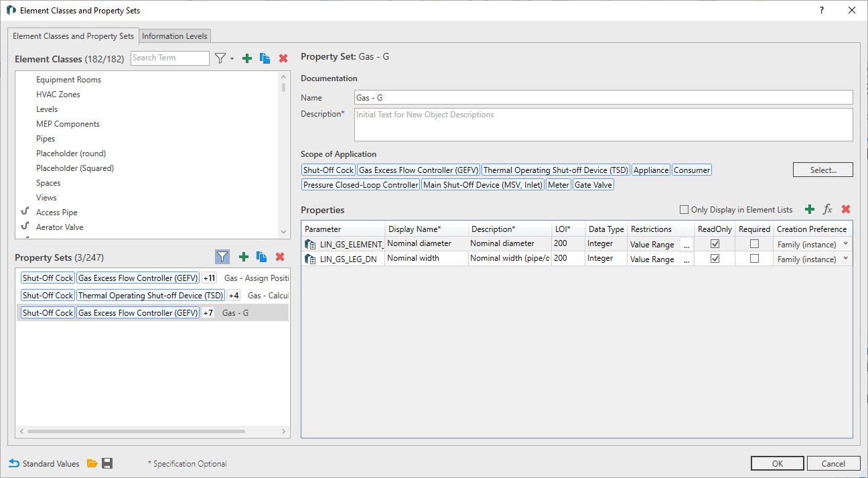Screen dimensions: 868x478
Task: Confirm with OK button
Action: [x=778, y=463]
